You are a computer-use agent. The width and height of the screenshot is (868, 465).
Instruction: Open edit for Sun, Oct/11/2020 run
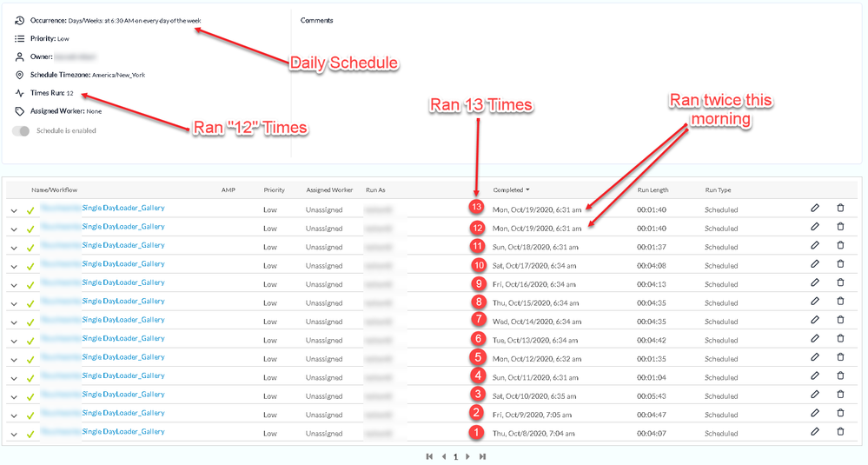coord(815,375)
